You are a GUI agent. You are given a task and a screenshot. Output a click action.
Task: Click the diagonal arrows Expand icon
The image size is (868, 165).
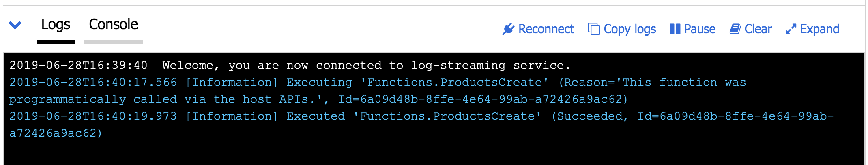click(791, 29)
